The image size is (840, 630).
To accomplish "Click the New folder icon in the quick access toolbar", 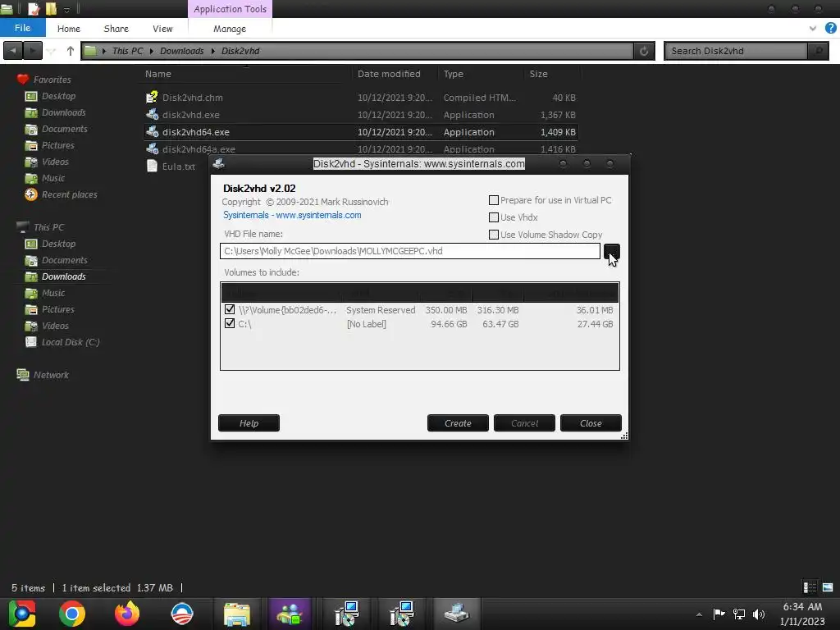I will [51, 8].
